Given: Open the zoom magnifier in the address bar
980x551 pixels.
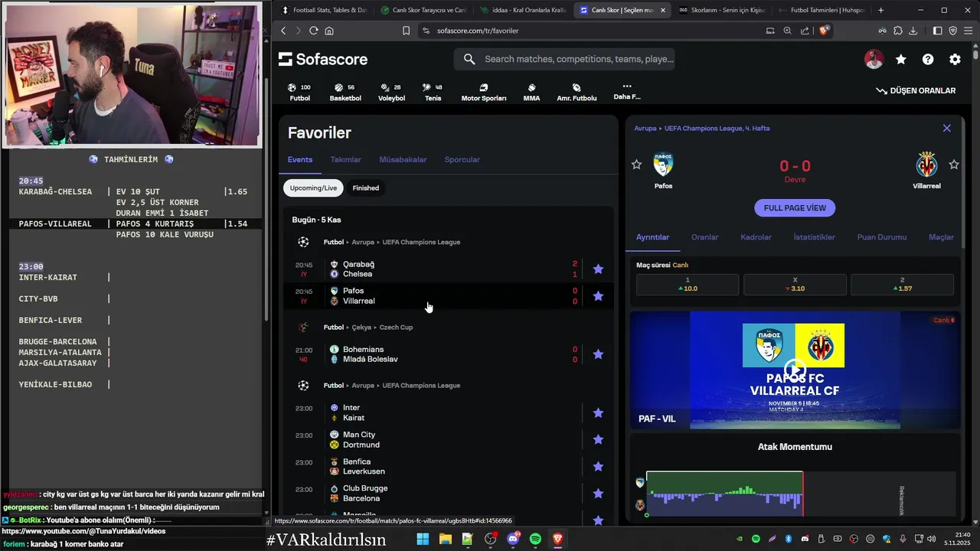Looking at the screenshot, I should click(787, 31).
